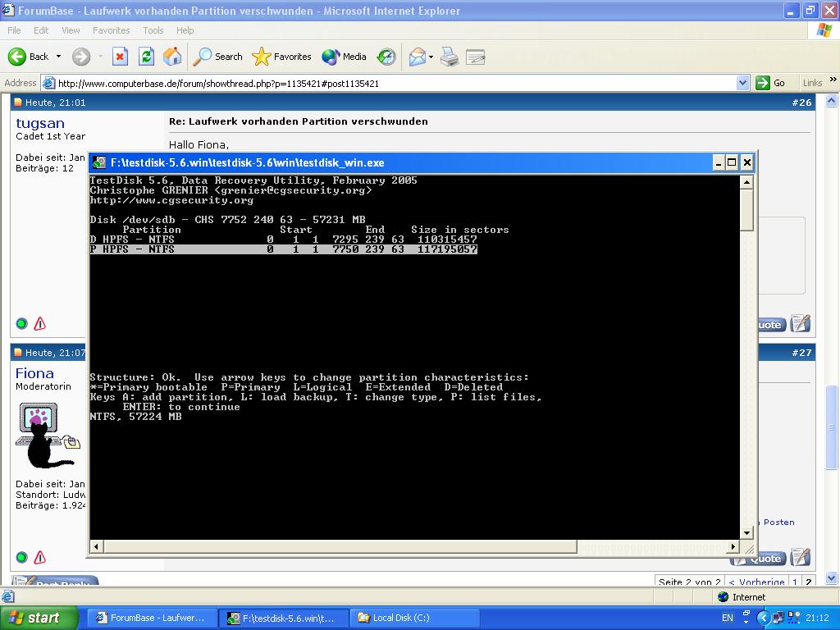Image resolution: width=840 pixels, height=630 pixels.
Task: Click the Quote button in post #27
Action: pyautogui.click(x=758, y=559)
